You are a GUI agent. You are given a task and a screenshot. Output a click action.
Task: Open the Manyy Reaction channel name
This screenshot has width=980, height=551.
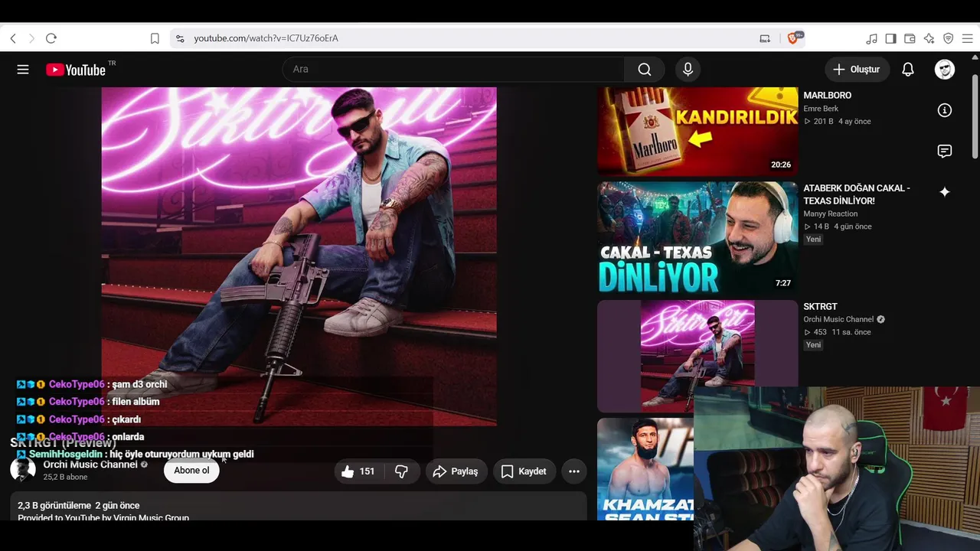(830, 214)
